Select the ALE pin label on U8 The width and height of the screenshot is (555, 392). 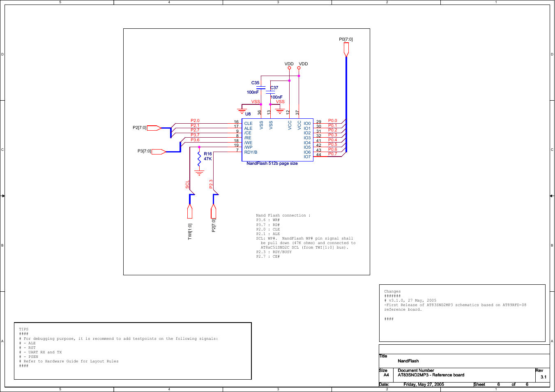click(248, 128)
